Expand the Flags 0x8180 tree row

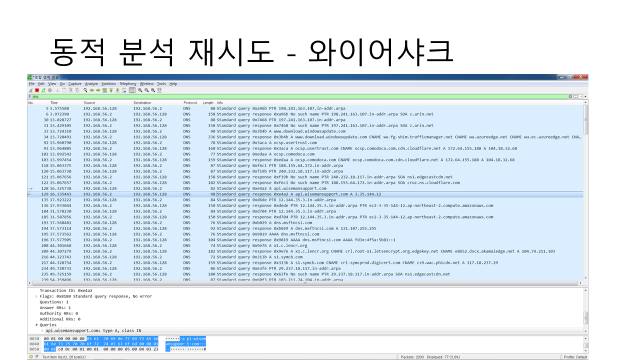coord(36,296)
